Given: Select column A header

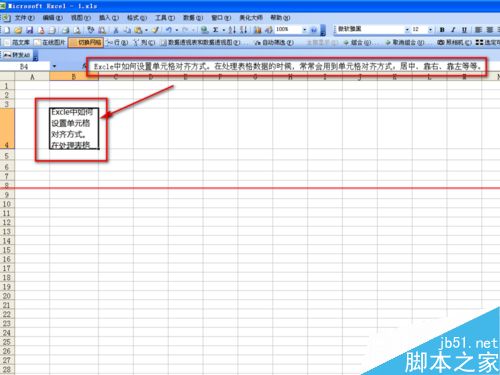Looking at the screenshot, I should (32, 77).
